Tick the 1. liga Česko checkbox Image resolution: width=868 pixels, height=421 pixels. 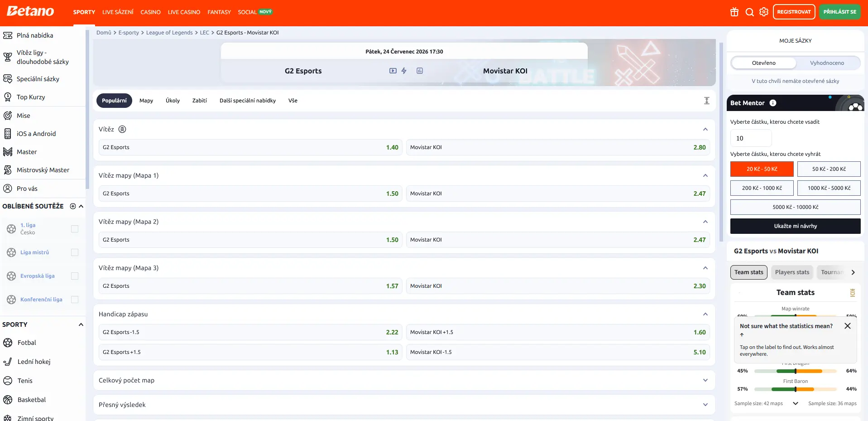tap(75, 229)
